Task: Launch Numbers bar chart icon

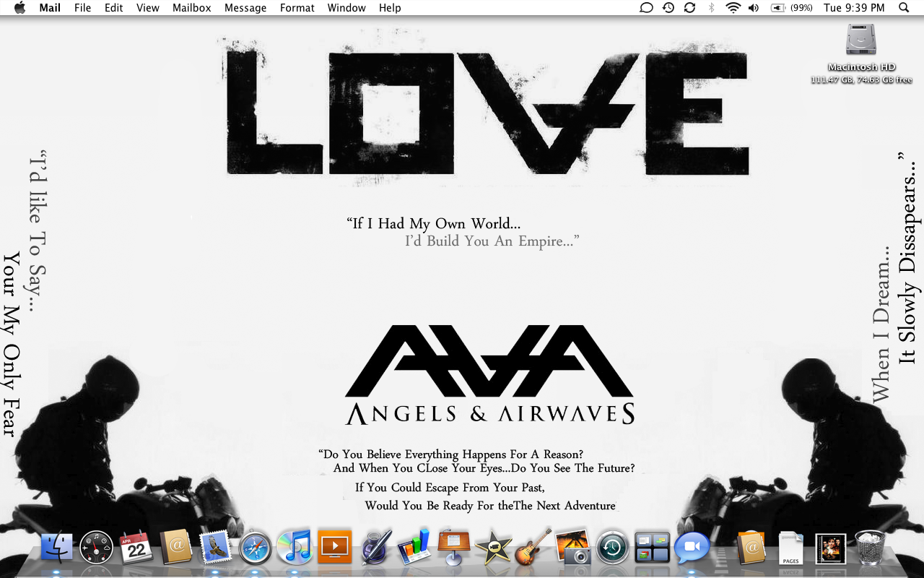Action: click(414, 547)
